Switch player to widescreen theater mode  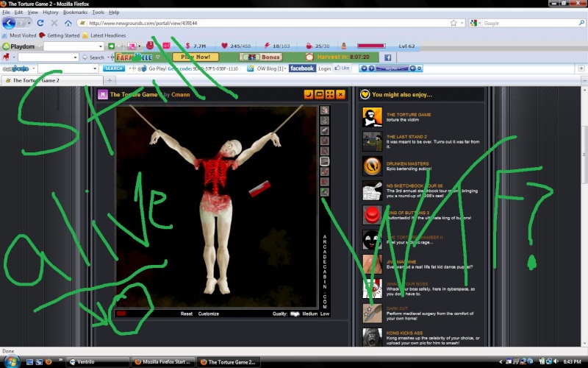pyautogui.click(x=319, y=94)
